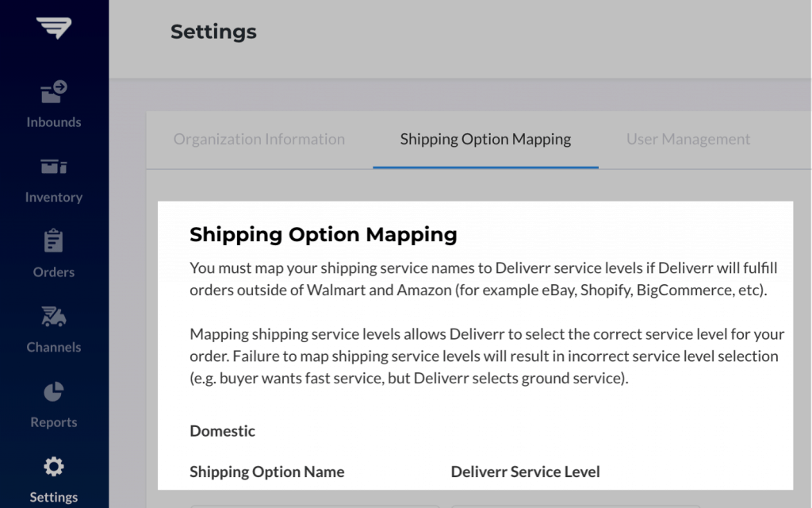812x508 pixels.
Task: Click the Inbounds label text in sidebar
Action: click(53, 121)
